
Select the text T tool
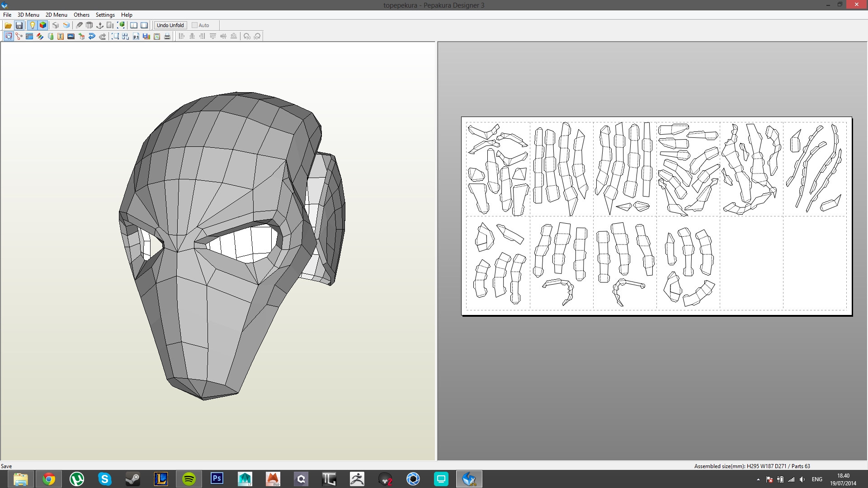tap(61, 36)
